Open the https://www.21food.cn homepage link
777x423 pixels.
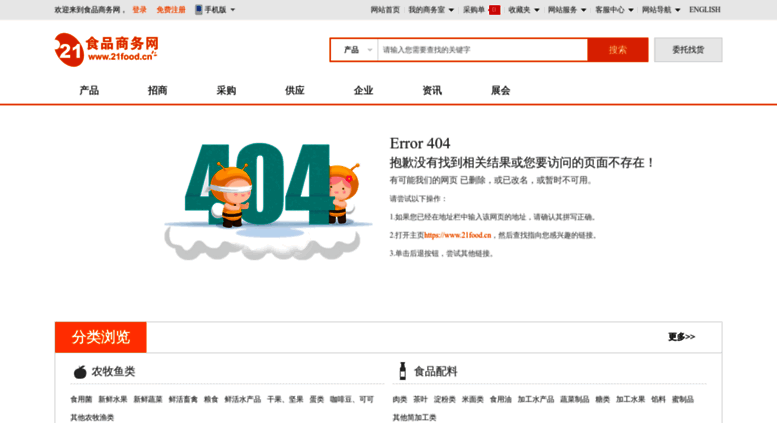(457, 235)
